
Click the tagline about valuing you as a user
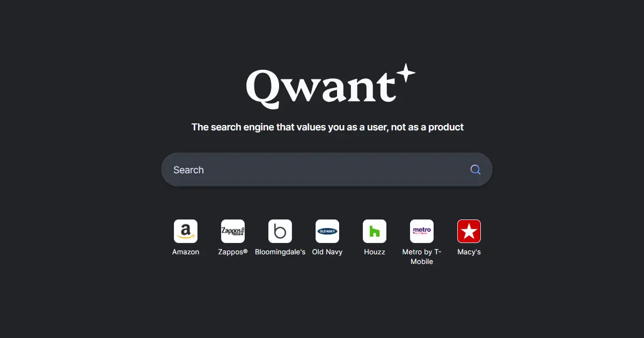click(327, 127)
